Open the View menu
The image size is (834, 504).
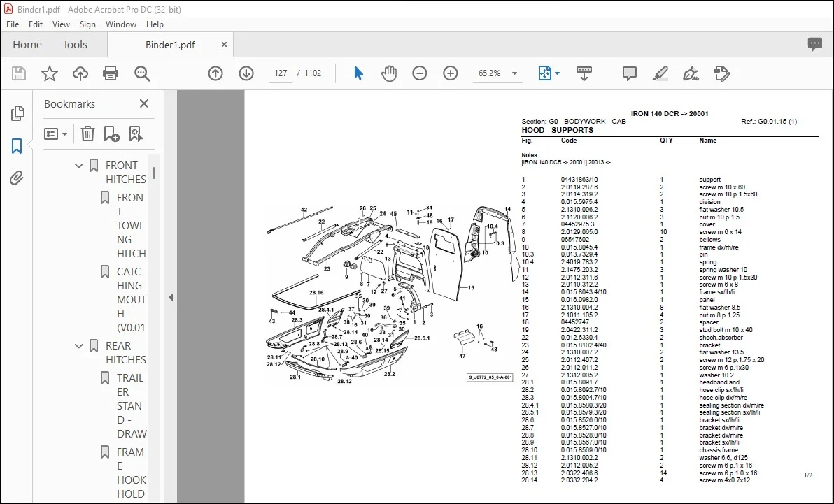click(x=61, y=24)
